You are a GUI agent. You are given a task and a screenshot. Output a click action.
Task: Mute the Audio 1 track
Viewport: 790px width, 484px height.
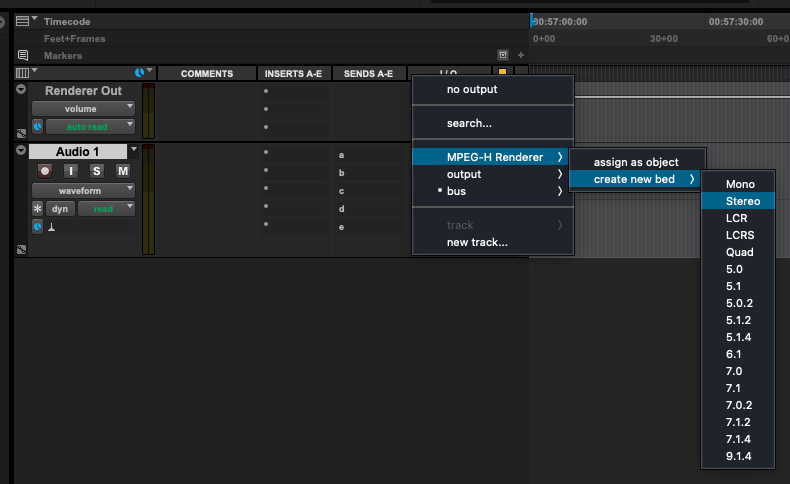[x=122, y=171]
